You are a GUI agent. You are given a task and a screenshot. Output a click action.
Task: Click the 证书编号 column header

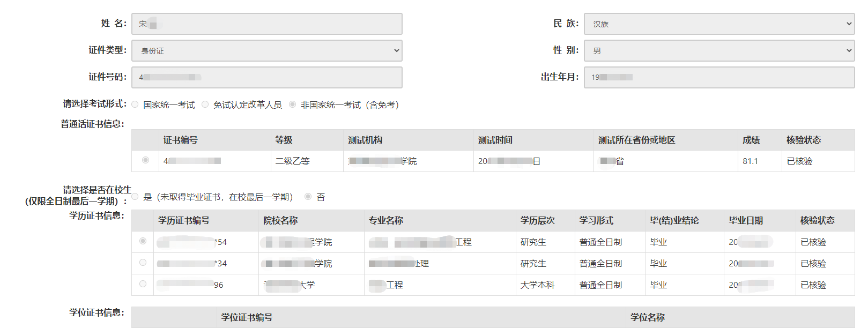click(181, 140)
